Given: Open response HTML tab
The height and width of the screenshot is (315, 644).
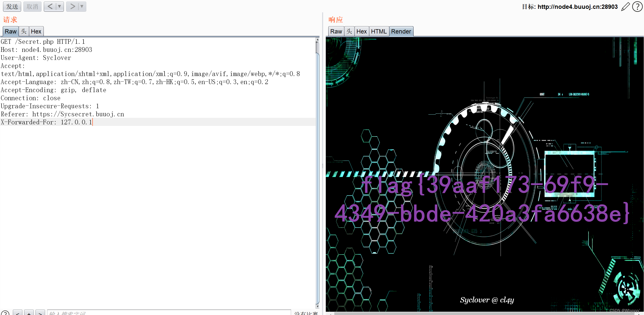Looking at the screenshot, I should 379,31.
